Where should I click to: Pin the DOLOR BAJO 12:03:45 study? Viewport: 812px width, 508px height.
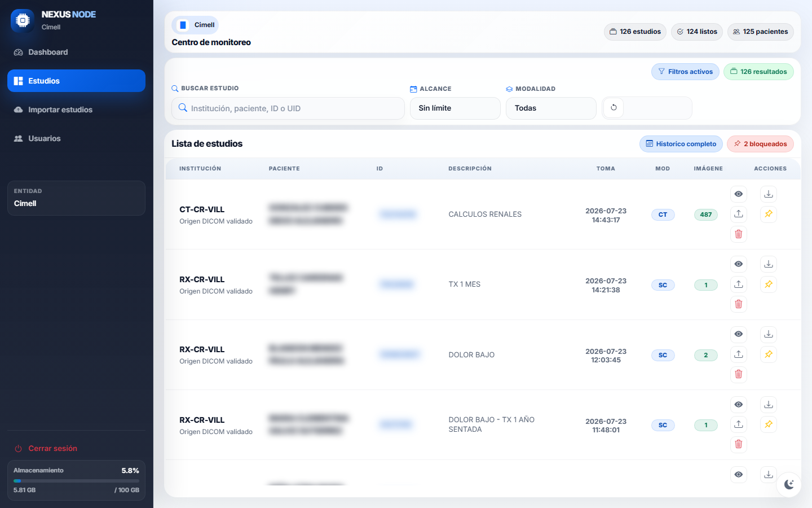pyautogui.click(x=769, y=354)
